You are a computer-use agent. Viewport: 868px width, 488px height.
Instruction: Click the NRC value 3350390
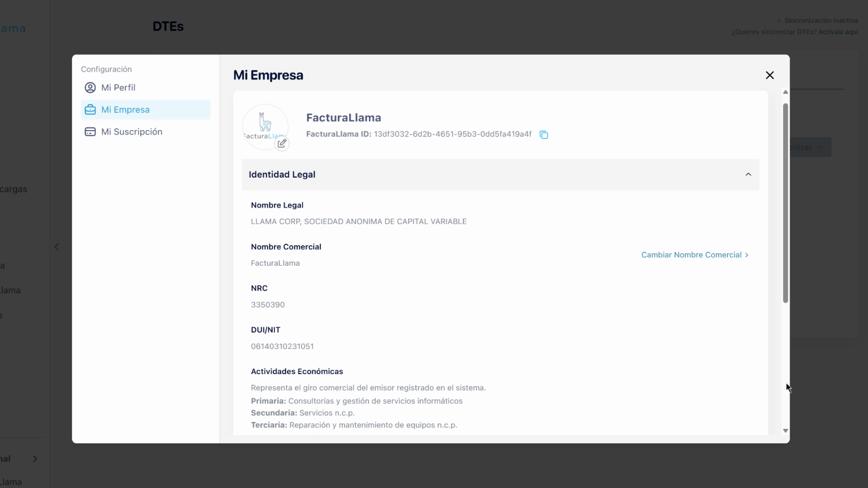[x=268, y=305]
